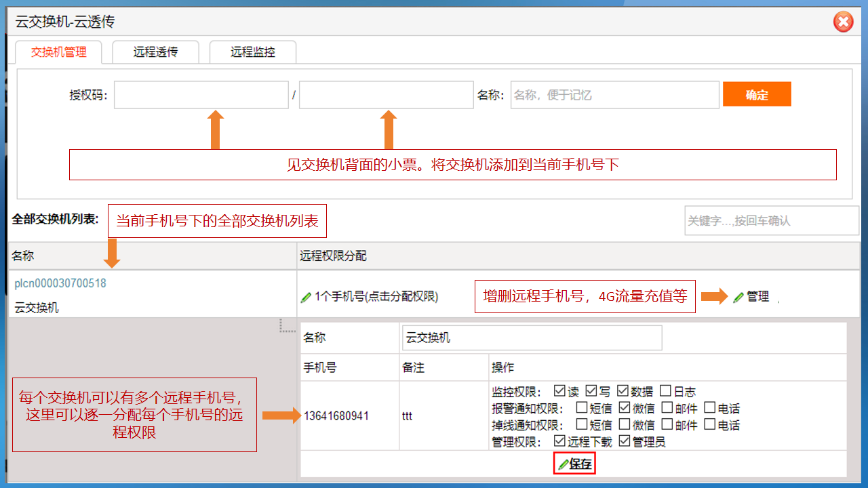The width and height of the screenshot is (868, 488).
Task: Switch to the 交换机管理 tab
Action: point(59,52)
